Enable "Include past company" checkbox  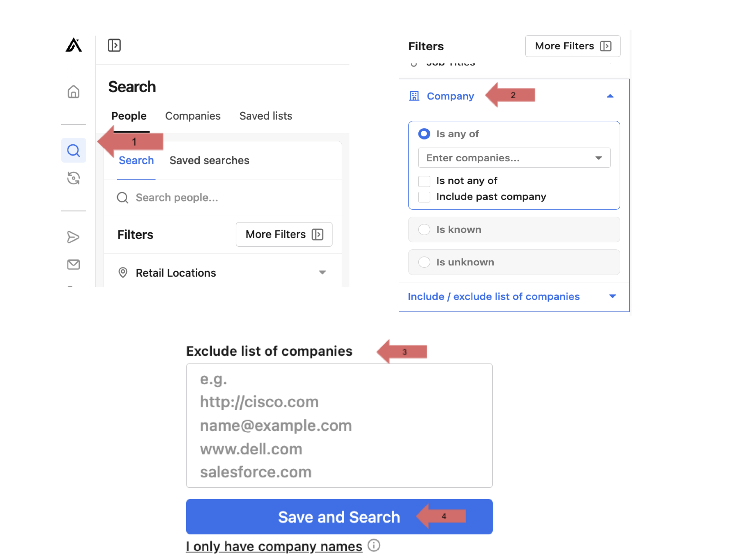[x=424, y=197]
